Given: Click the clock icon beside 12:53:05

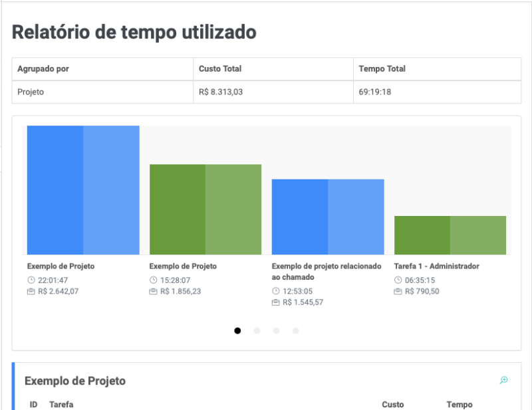Looking at the screenshot, I should 276,291.
